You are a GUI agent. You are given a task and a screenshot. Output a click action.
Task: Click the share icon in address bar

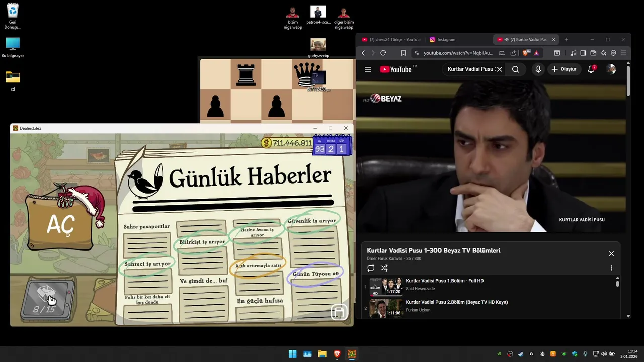[513, 53]
